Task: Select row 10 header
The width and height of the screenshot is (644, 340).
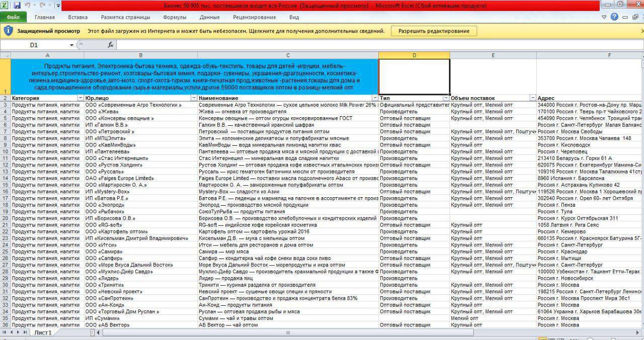Action: pyautogui.click(x=5, y=151)
